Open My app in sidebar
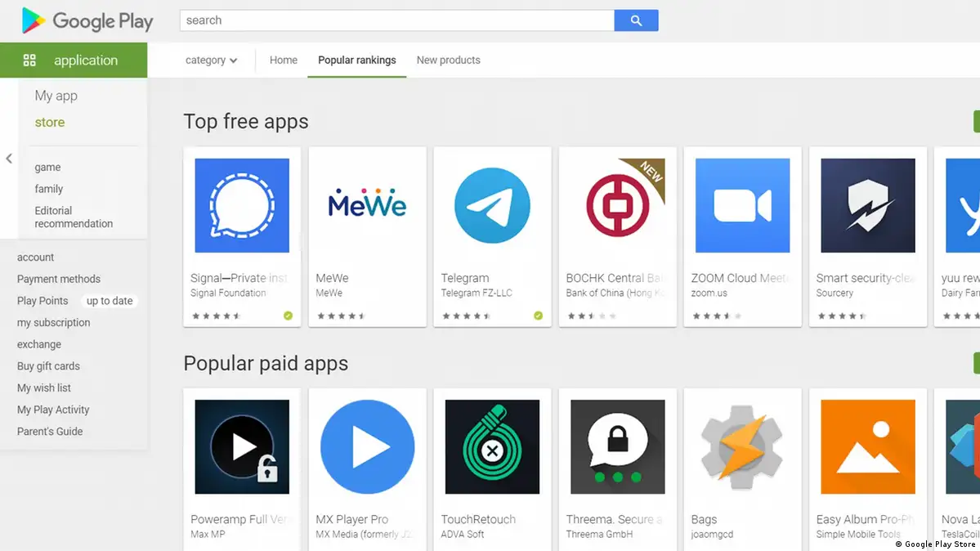This screenshot has height=551, width=980. click(x=56, y=96)
